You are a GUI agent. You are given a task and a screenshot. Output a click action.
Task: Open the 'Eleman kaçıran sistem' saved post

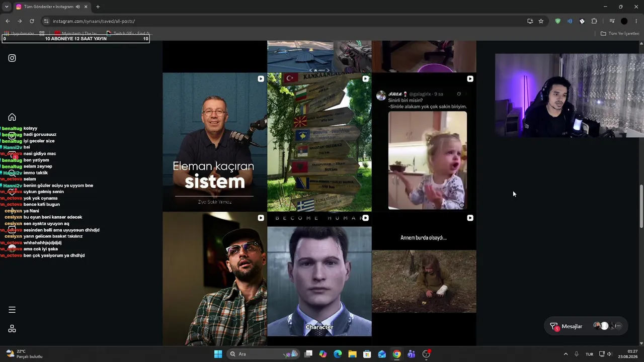[x=215, y=142]
